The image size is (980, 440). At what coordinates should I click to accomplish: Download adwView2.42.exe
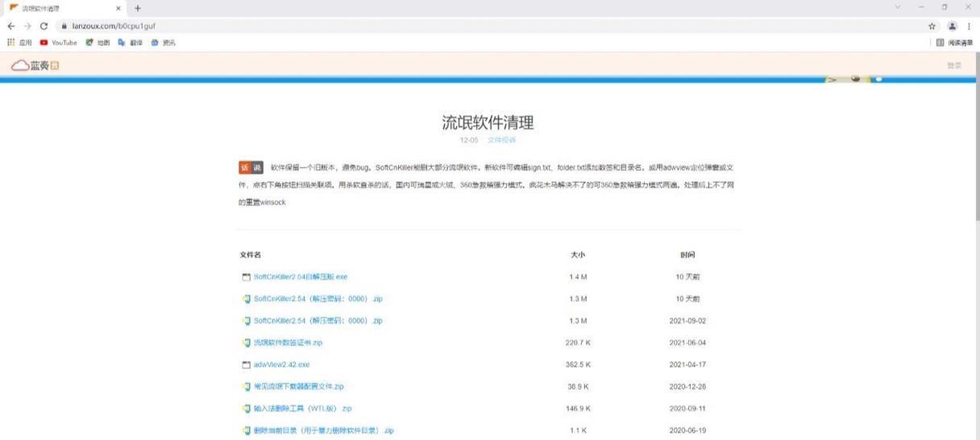[281, 364]
